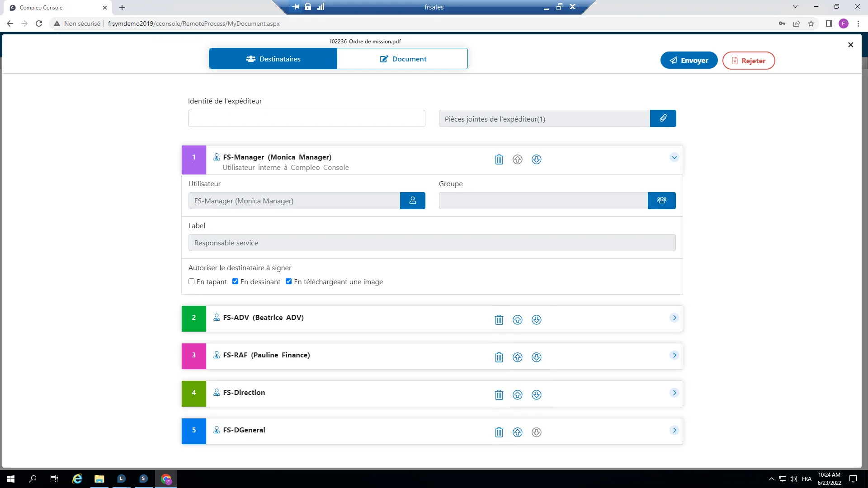Click disabled down arrow on FS-DGeneral
868x488 pixels.
click(x=537, y=432)
